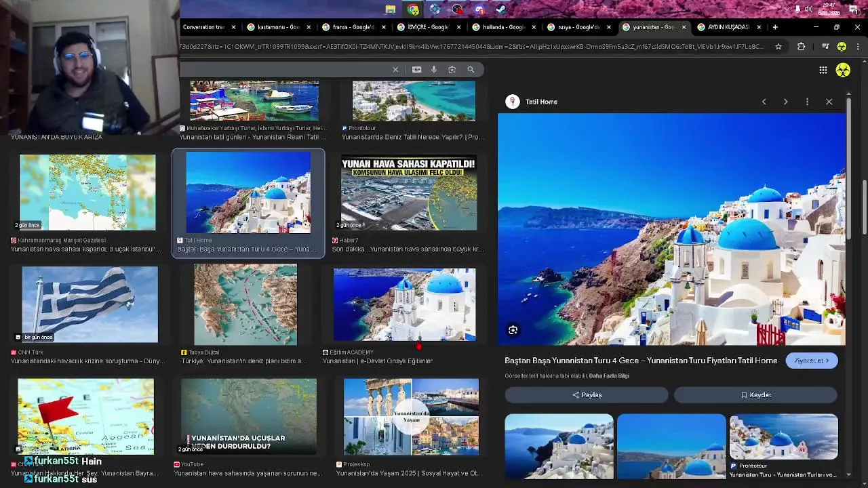Save image with Kaydet button
This screenshot has width=868, height=488.
755,394
